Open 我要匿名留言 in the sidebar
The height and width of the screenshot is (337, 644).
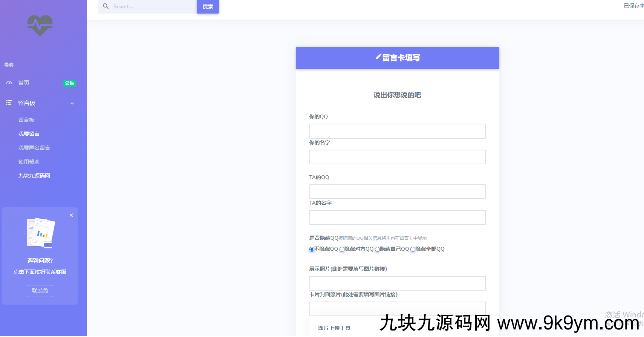click(x=34, y=148)
